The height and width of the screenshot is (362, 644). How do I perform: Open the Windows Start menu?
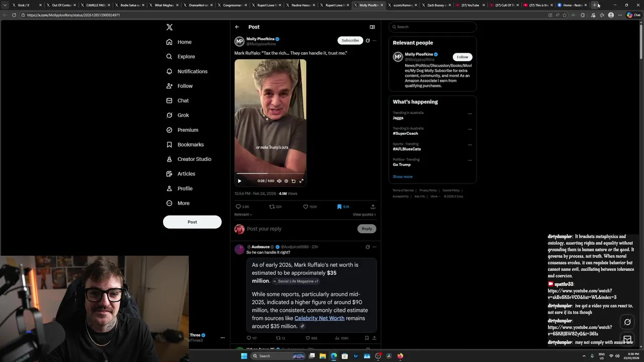coord(244,356)
